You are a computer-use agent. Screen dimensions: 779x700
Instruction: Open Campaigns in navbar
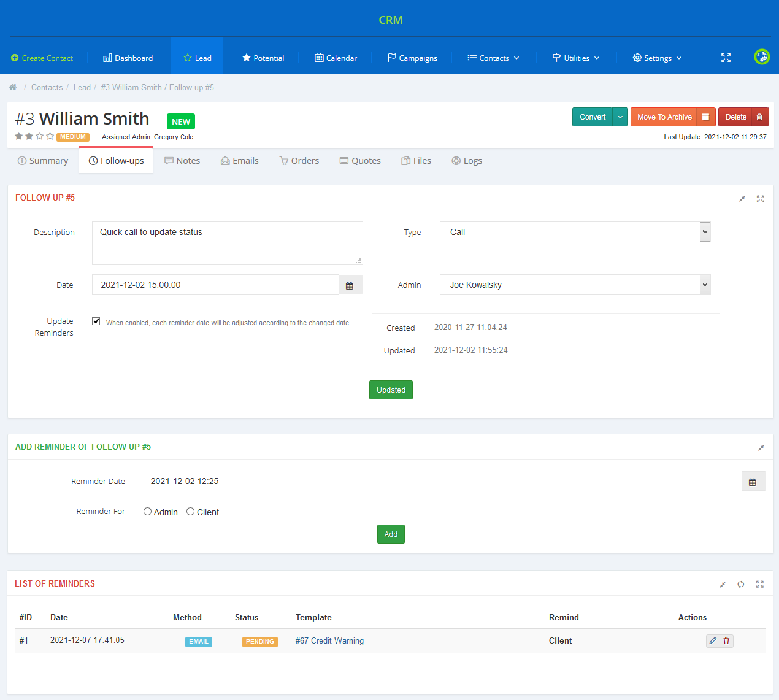412,58
